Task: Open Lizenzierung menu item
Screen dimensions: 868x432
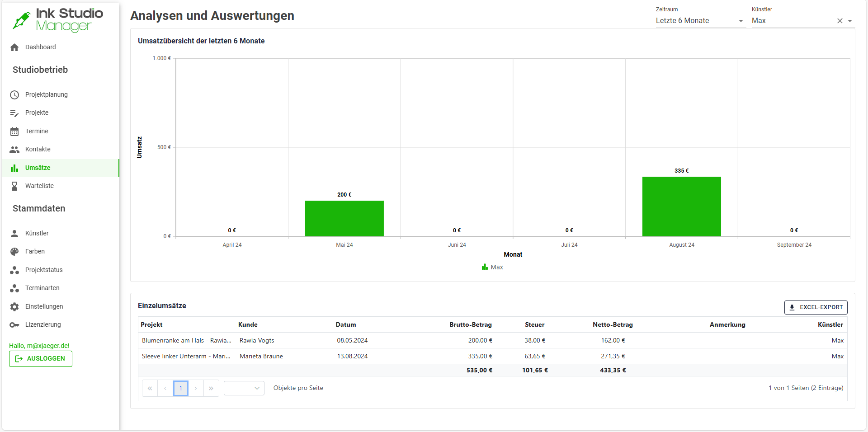Action: pyautogui.click(x=61, y=325)
